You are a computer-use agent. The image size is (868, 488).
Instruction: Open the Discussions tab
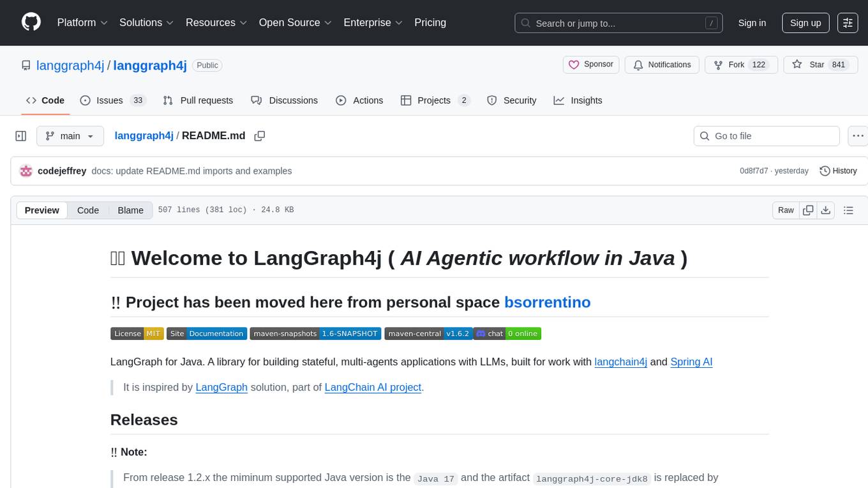[285, 100]
